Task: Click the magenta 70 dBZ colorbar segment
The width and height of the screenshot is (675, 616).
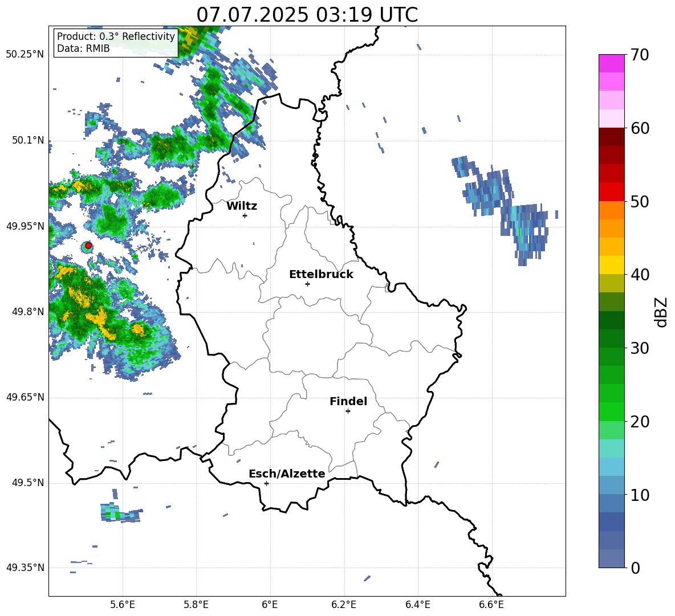Action: (x=611, y=63)
